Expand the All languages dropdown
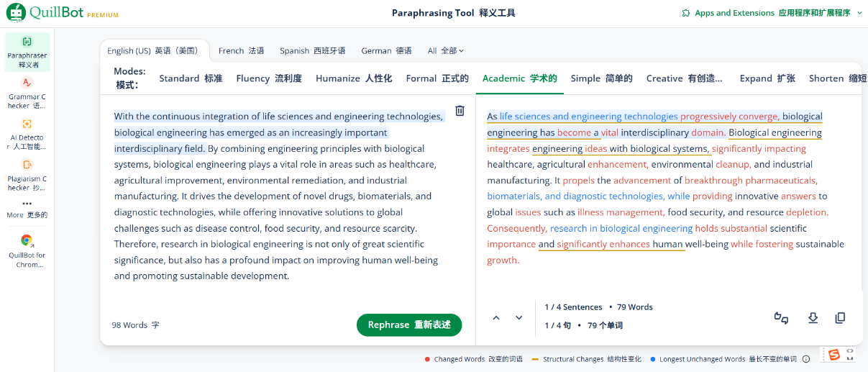868x372 pixels. (x=445, y=51)
